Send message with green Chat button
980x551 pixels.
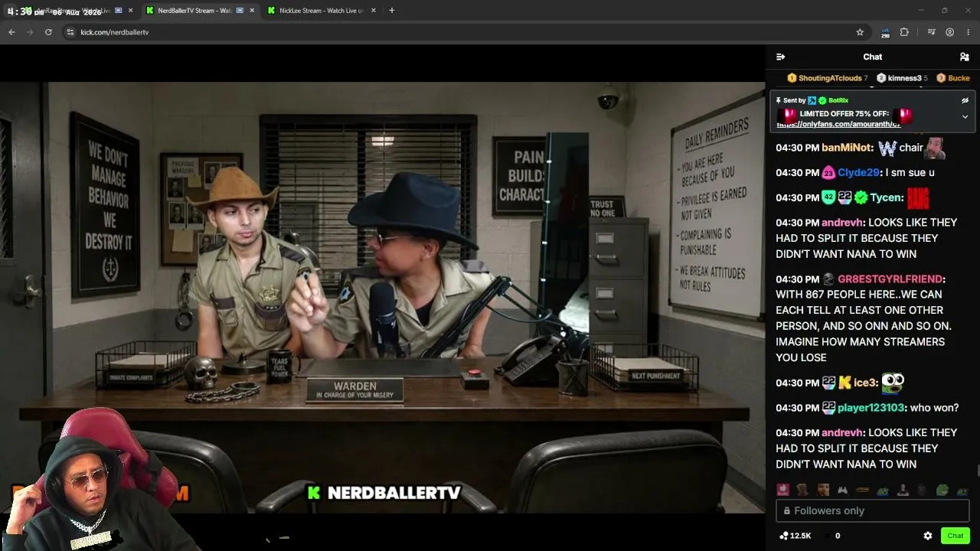point(955,536)
